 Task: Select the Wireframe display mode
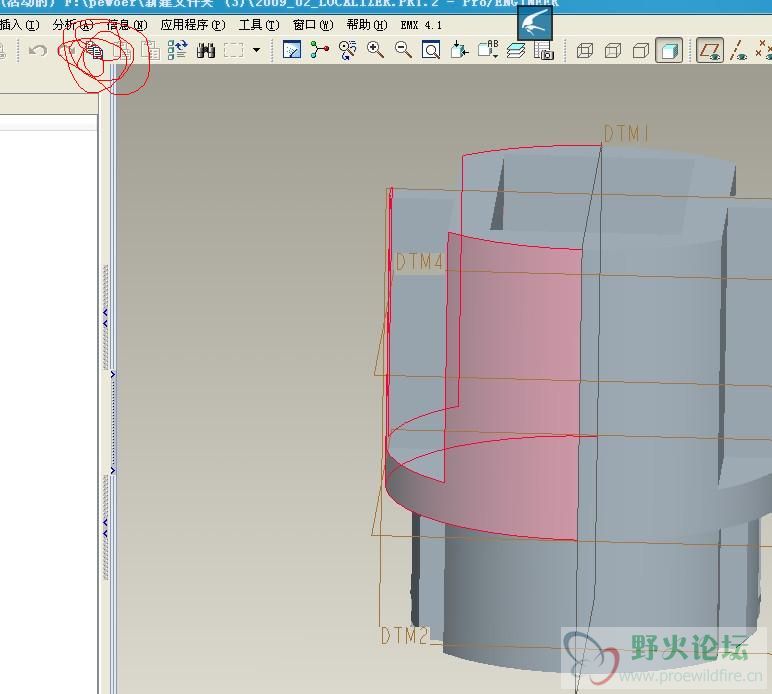point(585,51)
